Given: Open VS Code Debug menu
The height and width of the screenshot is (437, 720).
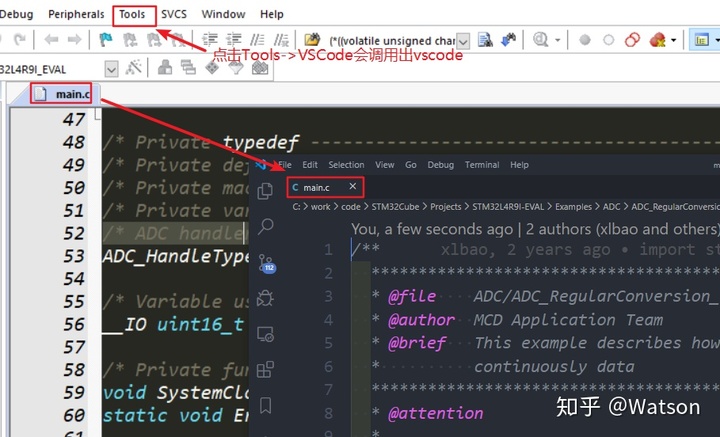Looking at the screenshot, I should click(441, 165).
